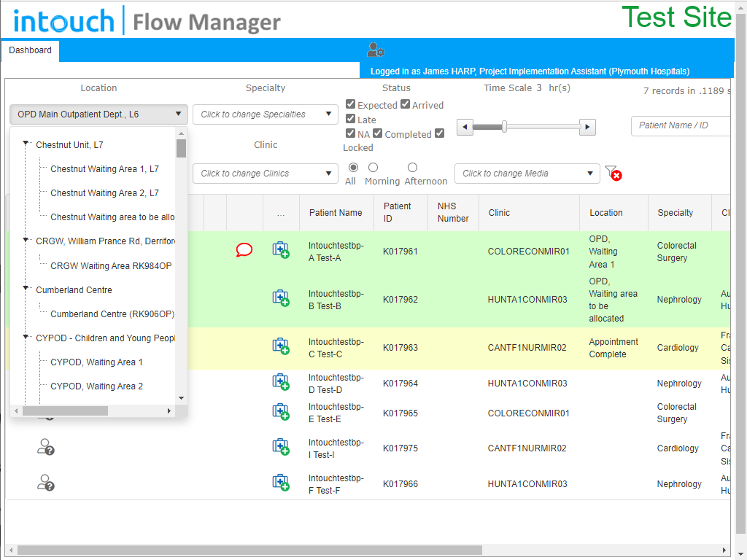
Task: Open the user settings icon in the blue header
Action: (x=376, y=50)
